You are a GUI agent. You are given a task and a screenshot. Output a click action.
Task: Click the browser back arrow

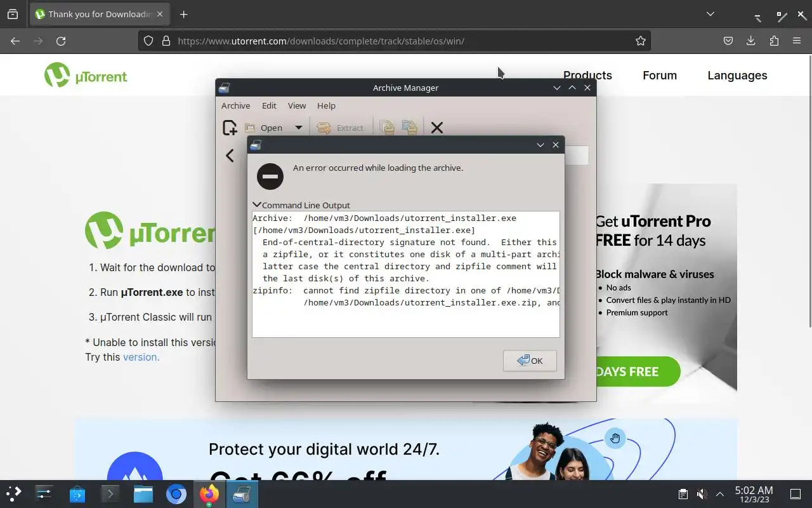coord(15,41)
